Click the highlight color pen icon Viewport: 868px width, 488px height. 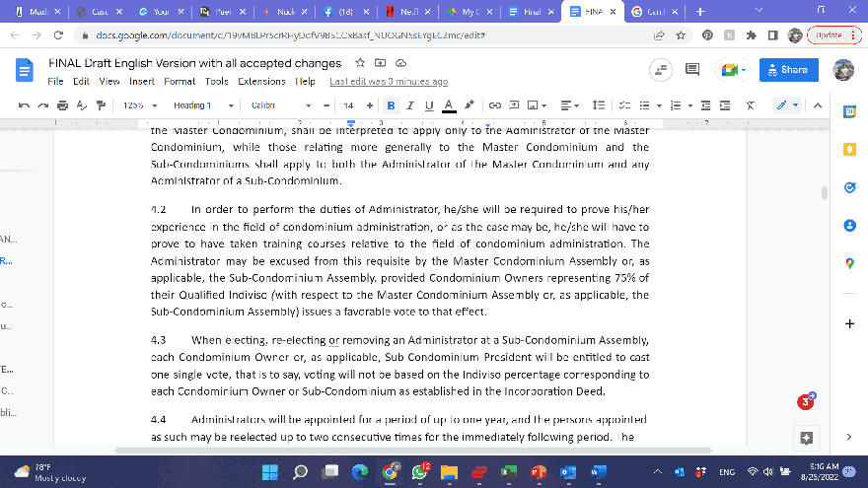tap(469, 105)
